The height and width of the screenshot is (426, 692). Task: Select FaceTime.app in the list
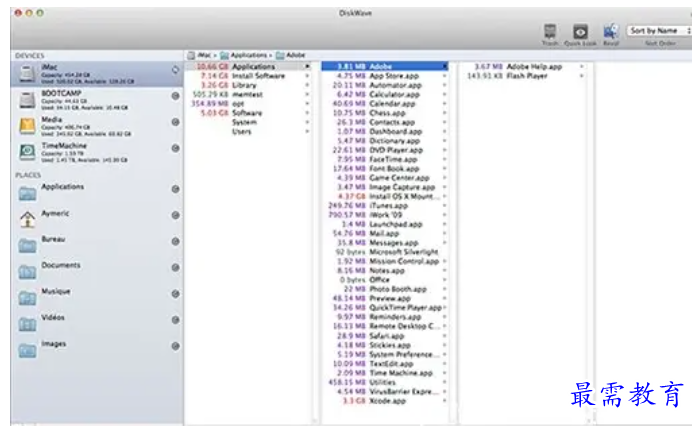tap(385, 159)
